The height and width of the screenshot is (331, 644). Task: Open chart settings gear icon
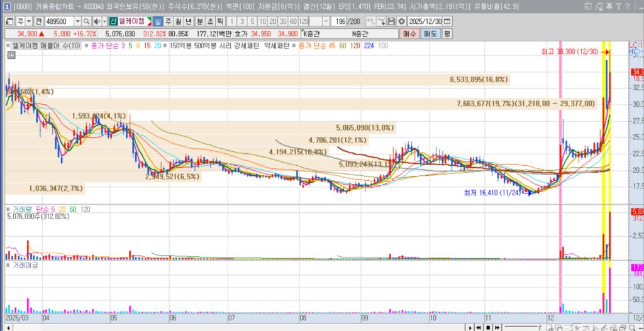coord(401,21)
